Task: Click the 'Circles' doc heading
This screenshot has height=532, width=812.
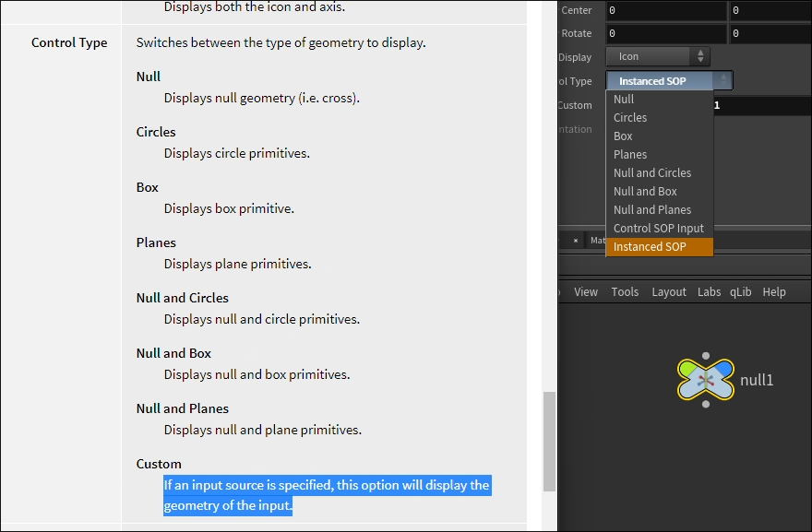Action: (x=156, y=132)
